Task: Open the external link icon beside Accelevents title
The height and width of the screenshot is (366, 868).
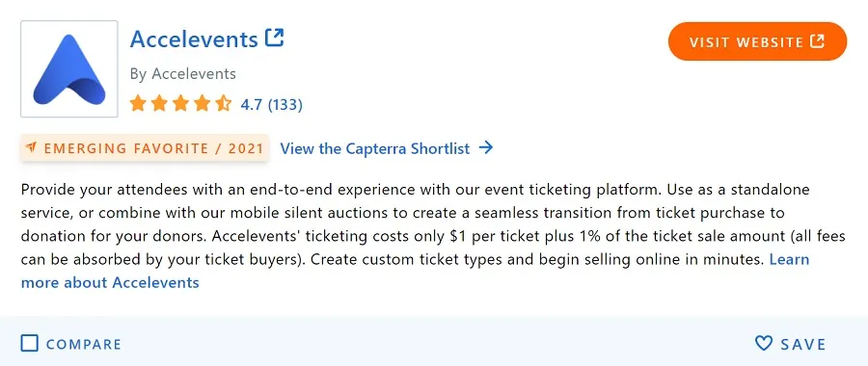Action: pos(275,39)
